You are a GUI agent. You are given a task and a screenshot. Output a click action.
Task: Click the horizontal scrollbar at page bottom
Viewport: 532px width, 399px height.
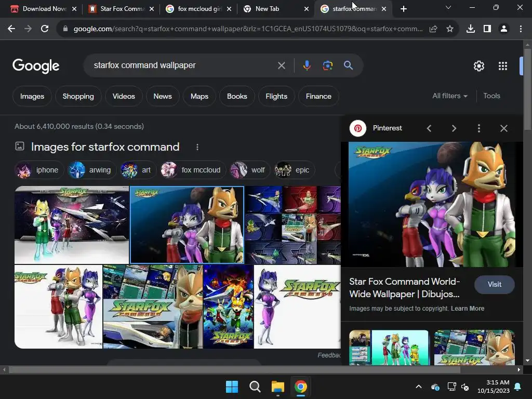234,369
